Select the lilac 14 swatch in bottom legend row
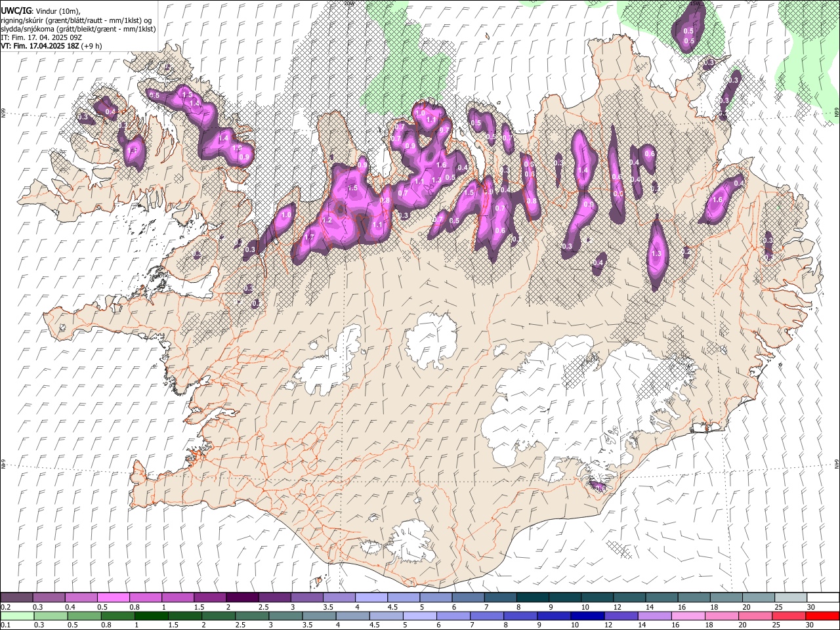Viewport: 840px width, 630px height. coord(654,616)
